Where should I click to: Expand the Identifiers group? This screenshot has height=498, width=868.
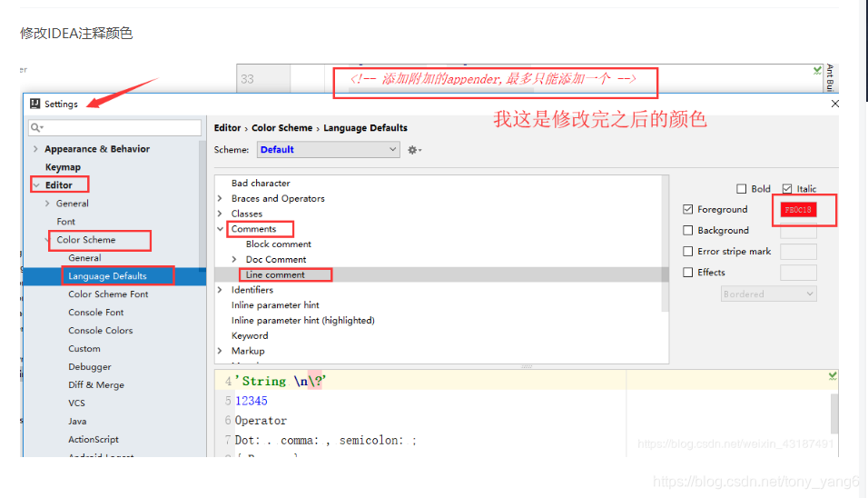click(x=220, y=290)
